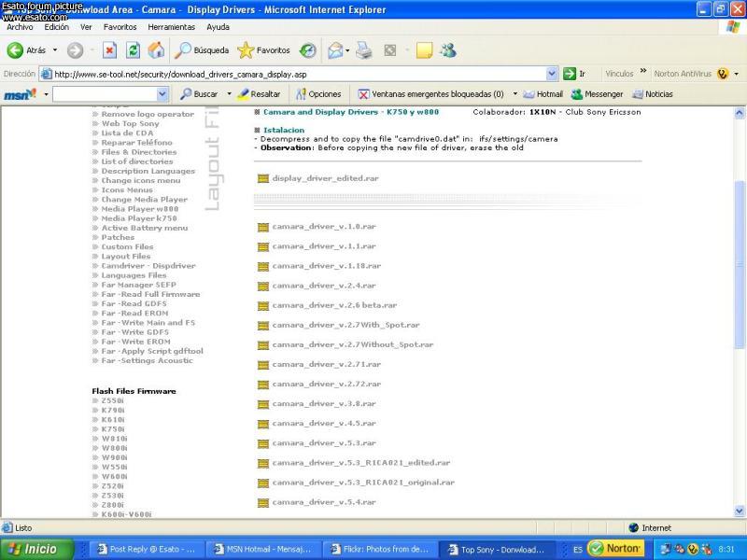The height and width of the screenshot is (560, 747).
Task: Expand the address bar dropdown
Action: pyautogui.click(x=552, y=74)
